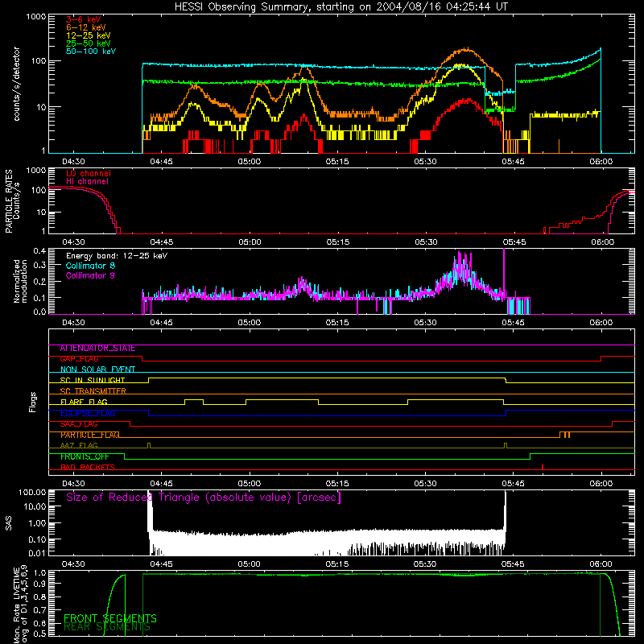Click the PARTICLE_FLAG label

90,435
